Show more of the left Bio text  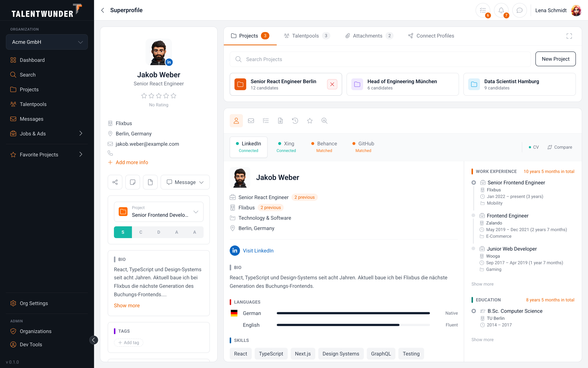coord(127,305)
